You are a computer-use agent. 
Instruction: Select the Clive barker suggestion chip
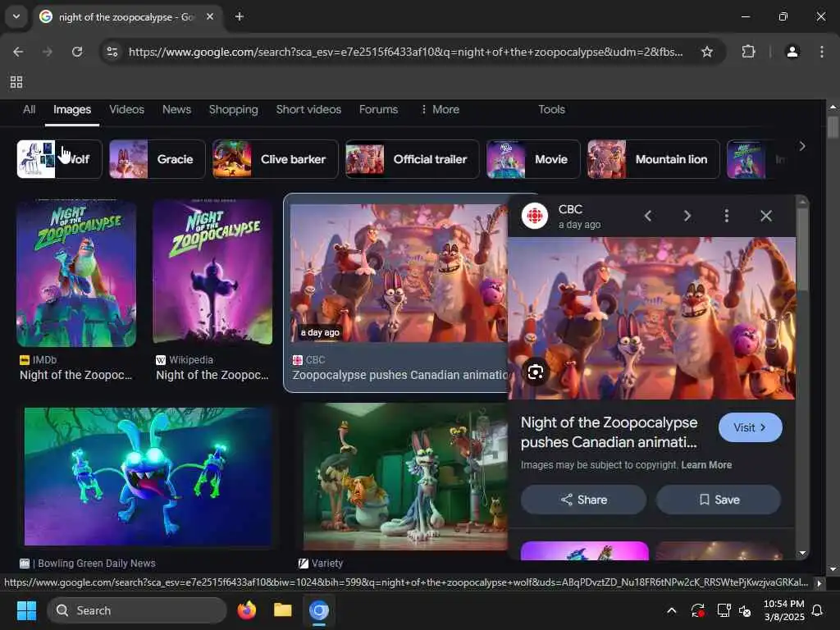[x=276, y=159]
